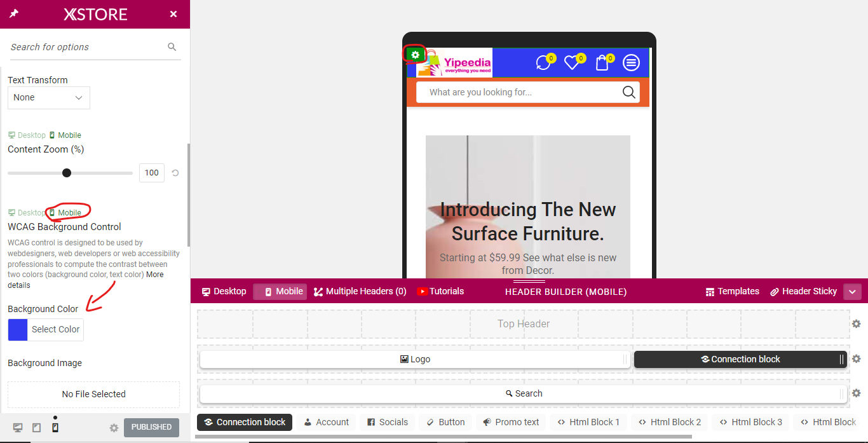This screenshot has height=443, width=868.
Task: Click Introducing The New Surface Furniture heading
Action: [x=528, y=222]
